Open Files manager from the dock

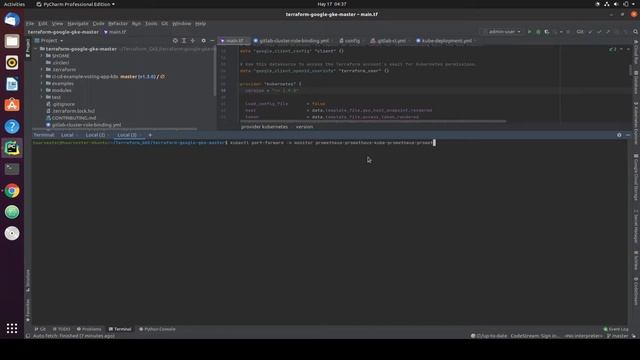coord(12,41)
